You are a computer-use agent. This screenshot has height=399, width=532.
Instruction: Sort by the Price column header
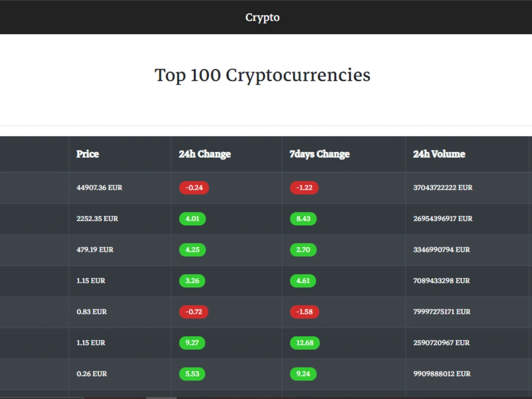point(88,154)
